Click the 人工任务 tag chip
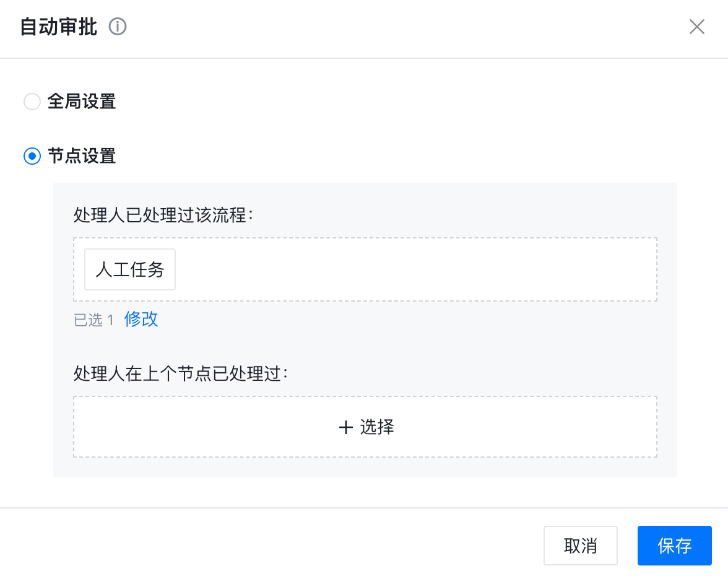The image size is (728, 576). pyautogui.click(x=130, y=269)
